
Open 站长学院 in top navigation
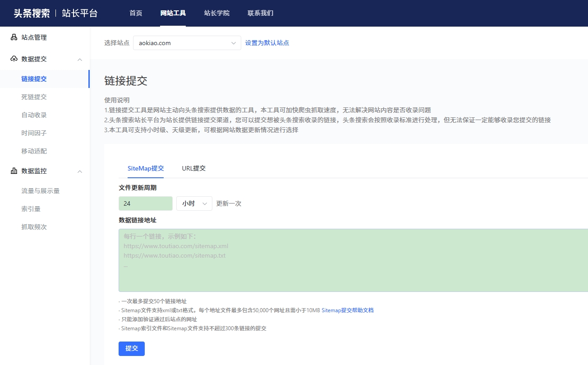coord(216,13)
